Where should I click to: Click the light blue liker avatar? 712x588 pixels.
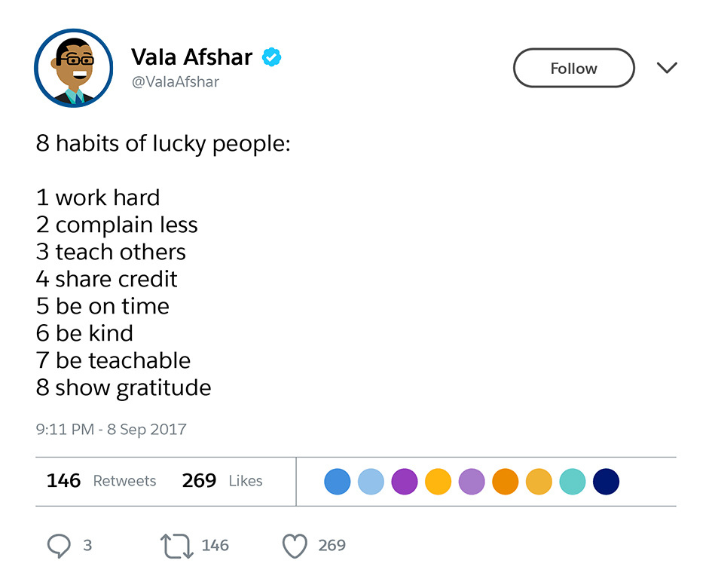click(x=371, y=482)
